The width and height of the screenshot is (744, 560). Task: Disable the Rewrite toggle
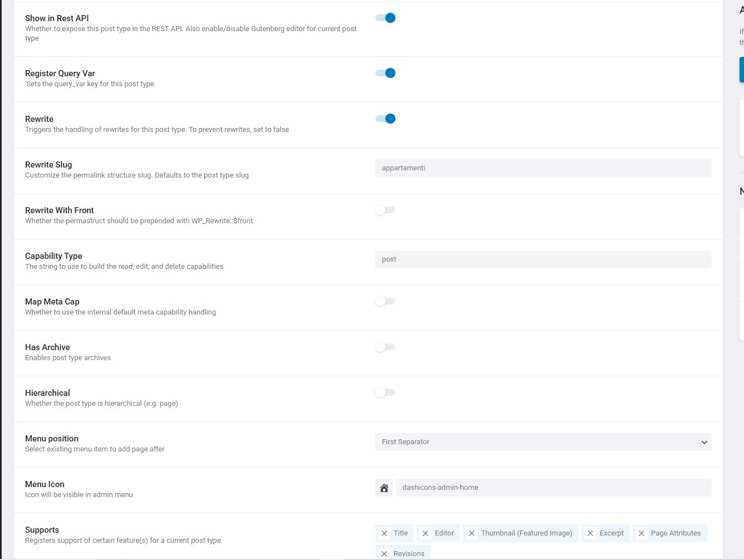click(x=385, y=119)
